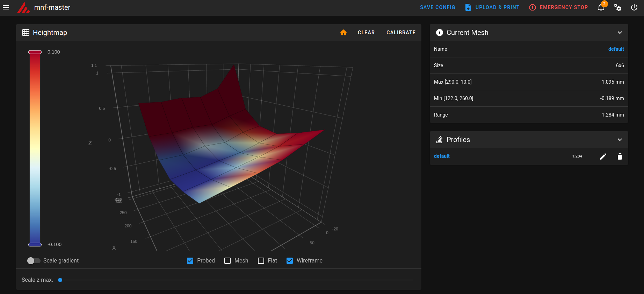Viewport: 644px width, 294px height.
Task: Open the hamburger navigation menu
Action: pos(6,7)
